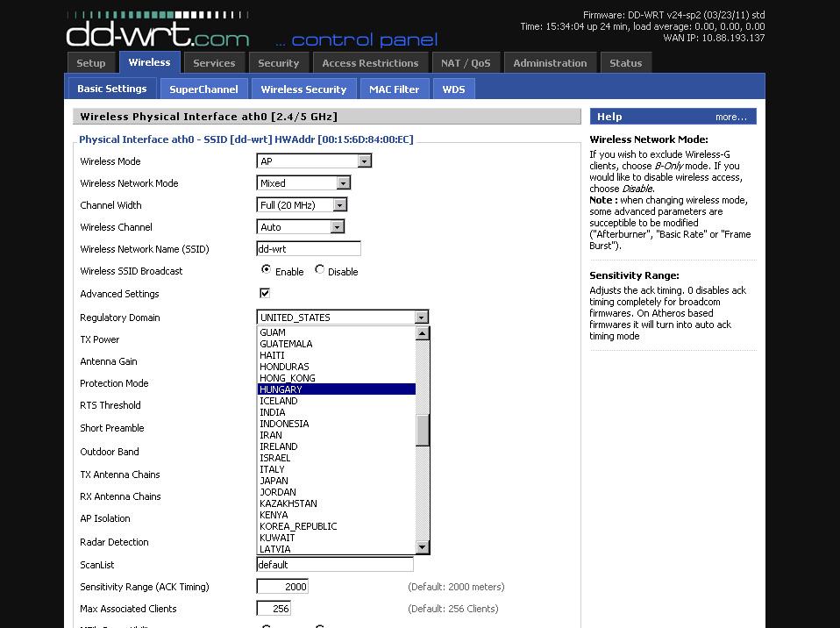Choose INDIA in the country list
The image size is (840, 628).
pyautogui.click(x=337, y=412)
